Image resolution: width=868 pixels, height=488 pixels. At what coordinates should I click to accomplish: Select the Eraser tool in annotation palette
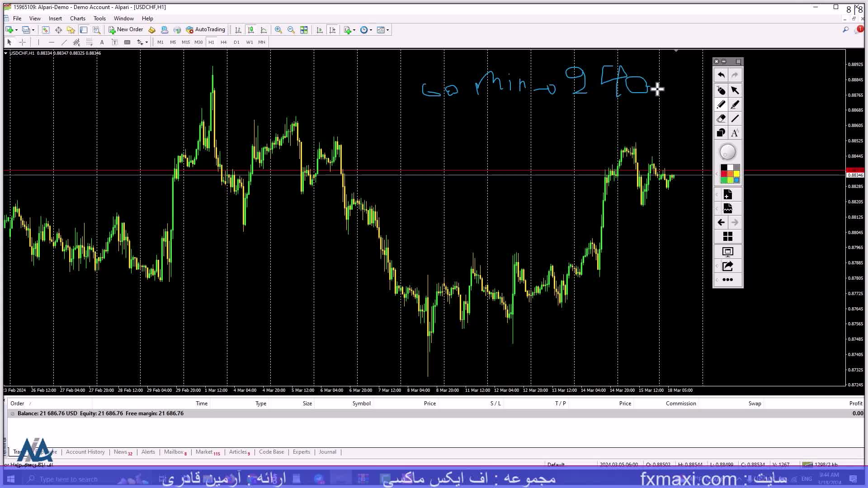[721, 119]
